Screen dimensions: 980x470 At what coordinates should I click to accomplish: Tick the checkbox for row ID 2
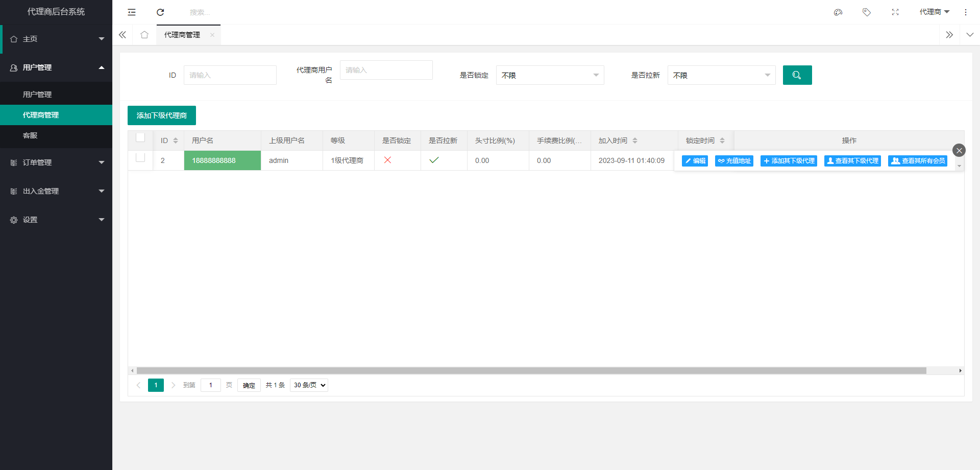click(x=140, y=158)
